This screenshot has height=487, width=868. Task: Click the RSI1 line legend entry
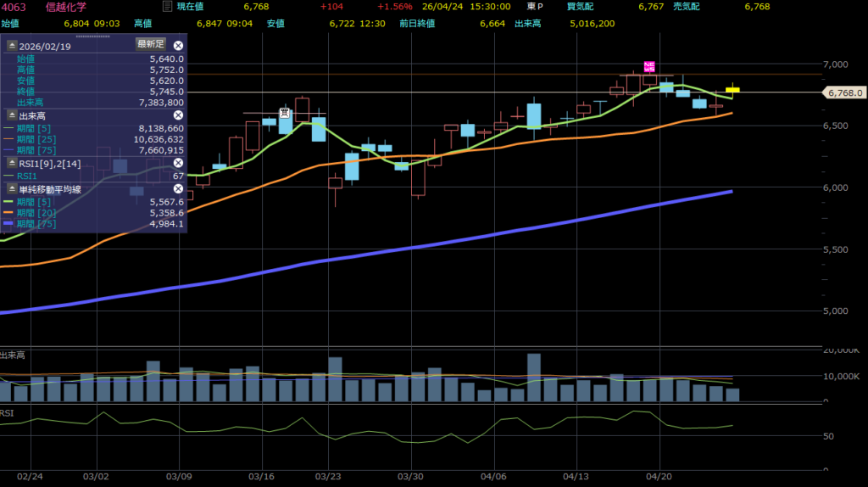coord(26,176)
